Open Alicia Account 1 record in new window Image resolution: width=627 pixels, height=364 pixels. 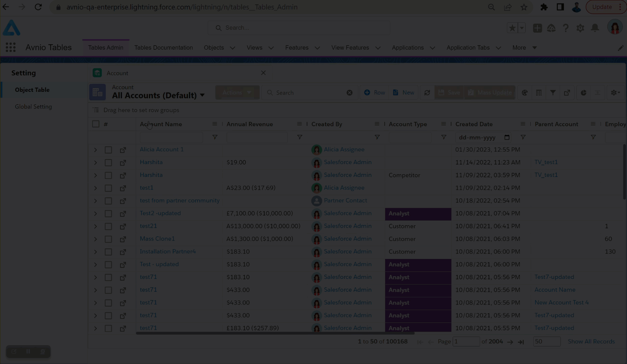point(123,150)
